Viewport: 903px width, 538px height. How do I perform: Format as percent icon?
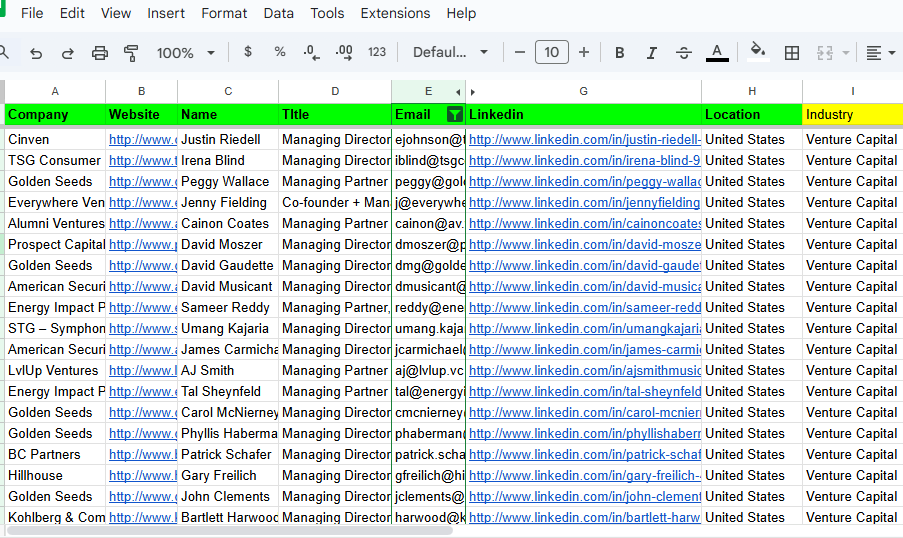pos(280,52)
